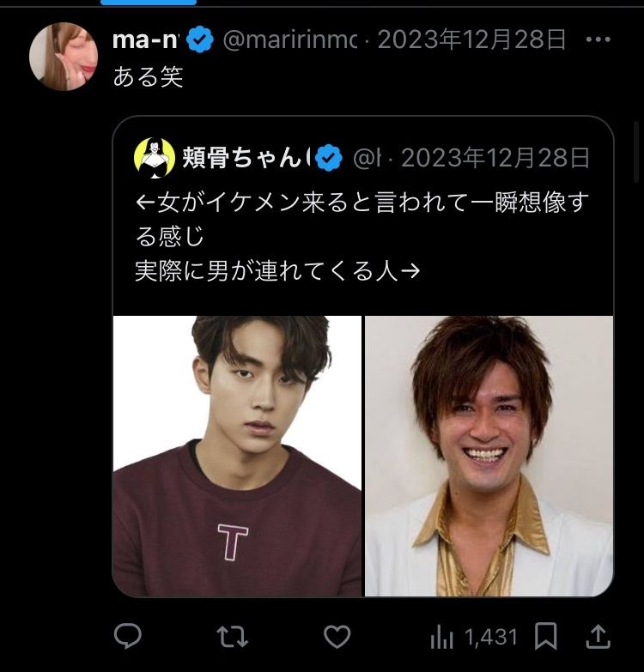Visit the @maririnmc handle link
644x672 pixels.
point(289,39)
